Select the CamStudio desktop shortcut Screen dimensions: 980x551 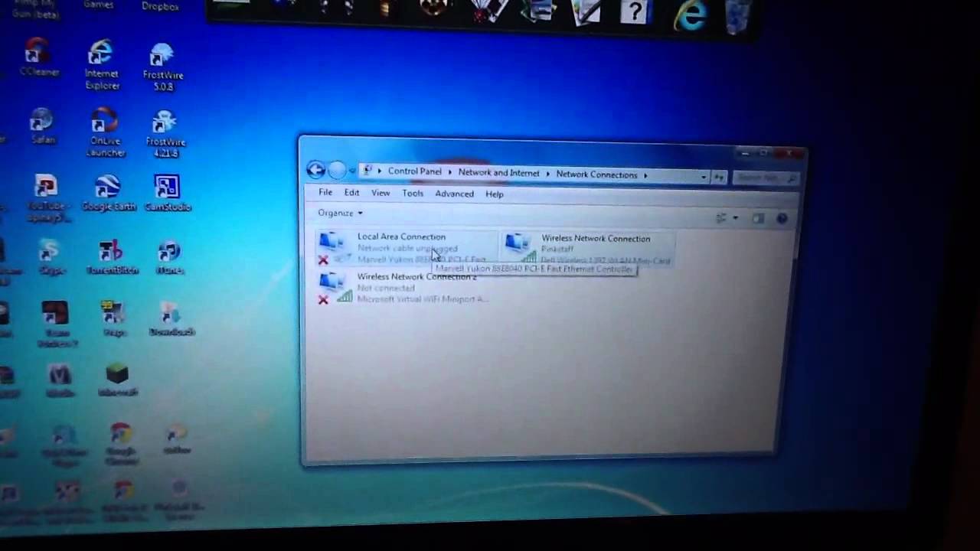tap(167, 194)
